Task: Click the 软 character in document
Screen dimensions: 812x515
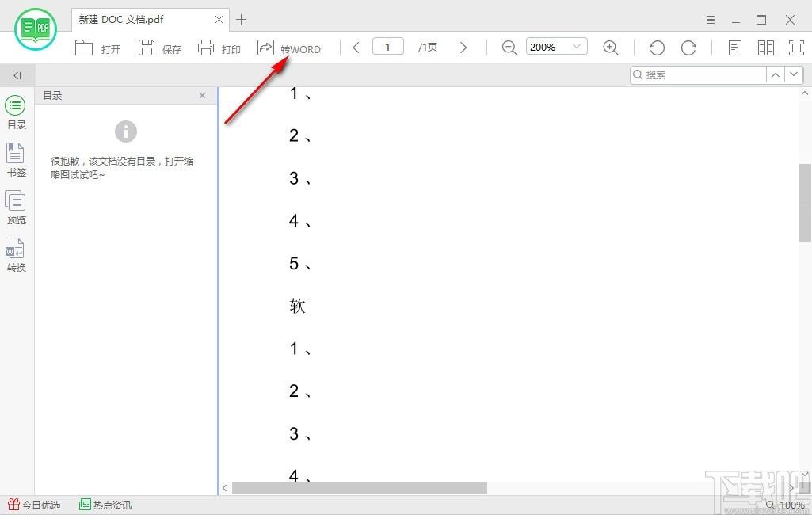Action: coord(297,306)
